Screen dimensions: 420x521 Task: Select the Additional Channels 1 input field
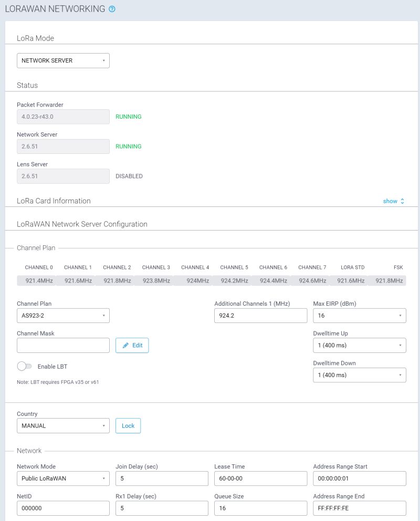260,315
